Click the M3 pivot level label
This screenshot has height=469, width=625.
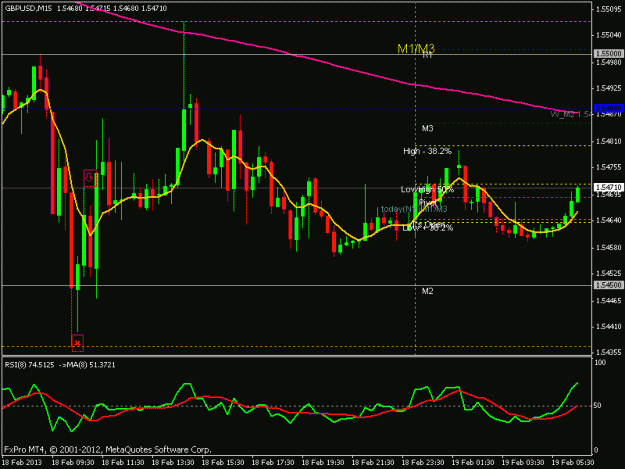(427, 128)
